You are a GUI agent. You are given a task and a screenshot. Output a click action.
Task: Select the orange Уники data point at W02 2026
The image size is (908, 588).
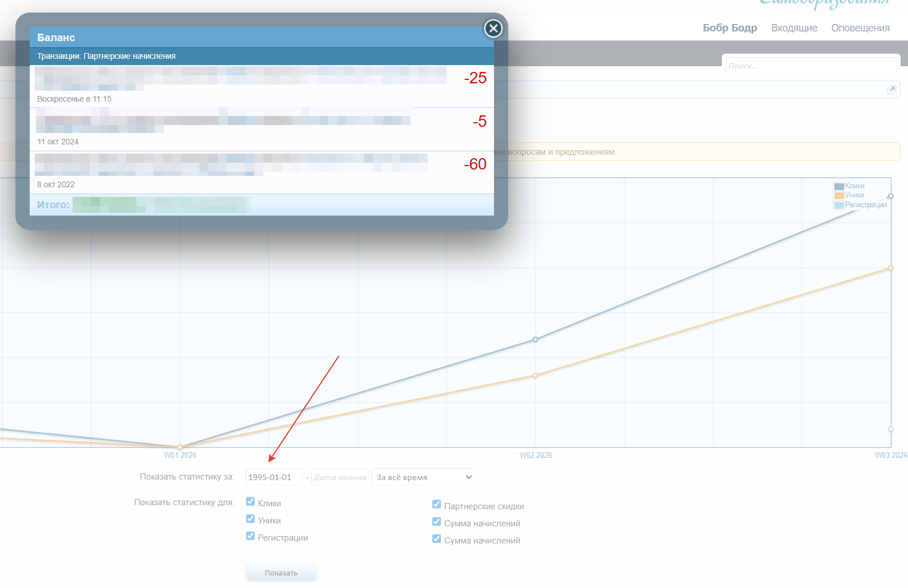[535, 376]
